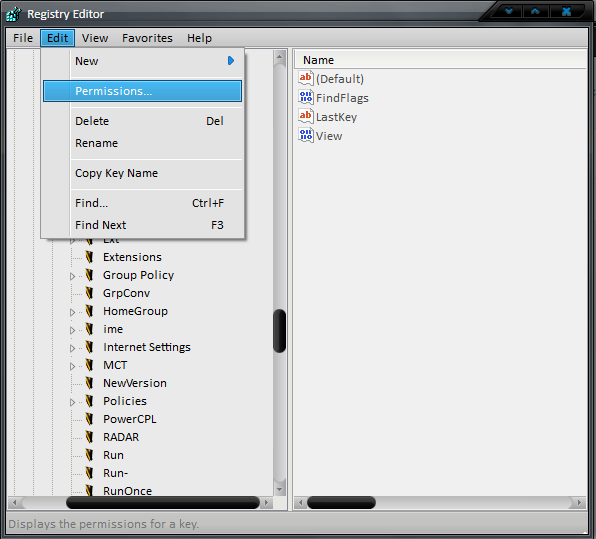This screenshot has height=539, width=596.
Task: Expand the Internet Settings key
Action: click(72, 349)
